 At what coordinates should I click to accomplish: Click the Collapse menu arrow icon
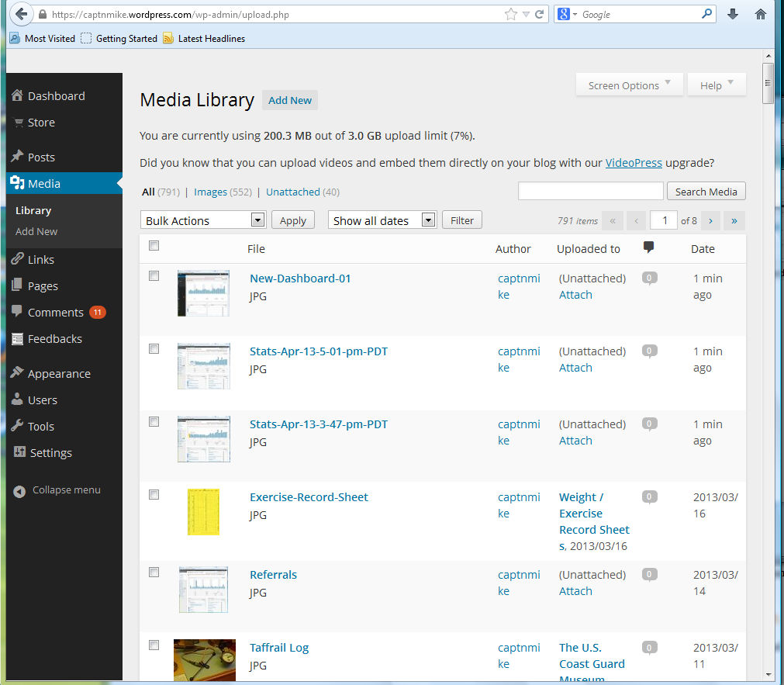tap(19, 490)
